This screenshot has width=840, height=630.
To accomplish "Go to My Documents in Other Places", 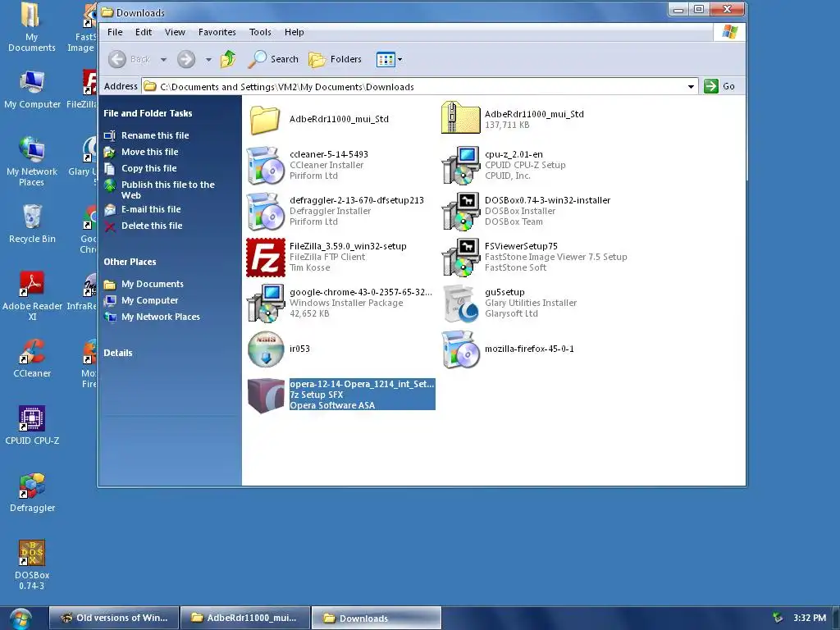I will [x=152, y=284].
